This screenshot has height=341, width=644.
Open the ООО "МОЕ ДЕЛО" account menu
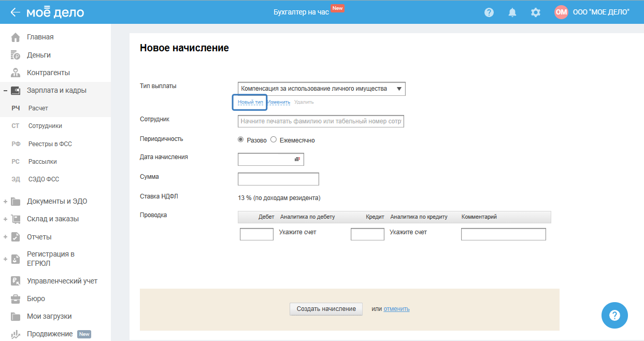pyautogui.click(x=601, y=12)
